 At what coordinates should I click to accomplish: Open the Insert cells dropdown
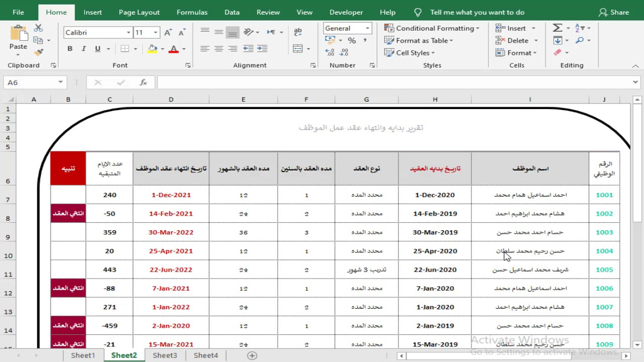click(x=533, y=28)
